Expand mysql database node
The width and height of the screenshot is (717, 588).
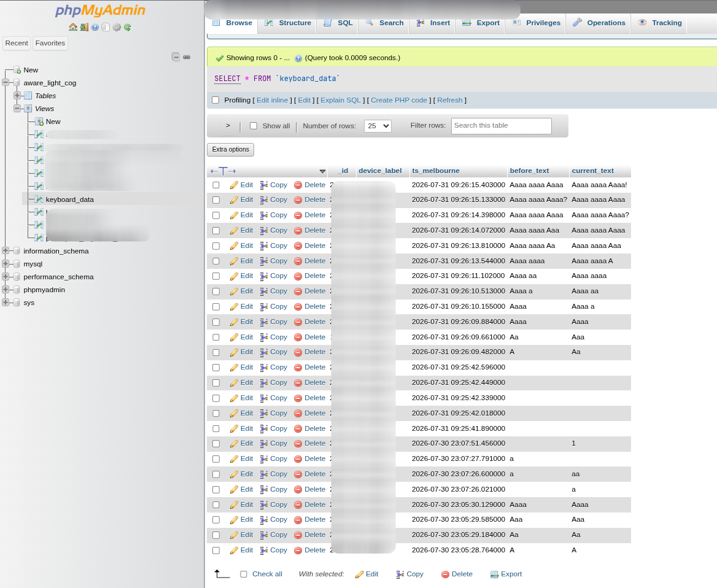click(6, 264)
